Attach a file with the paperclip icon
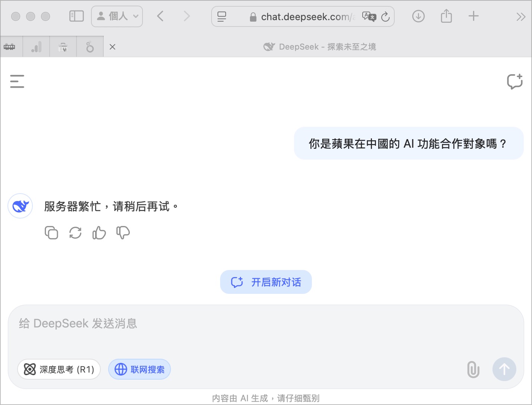 (473, 370)
